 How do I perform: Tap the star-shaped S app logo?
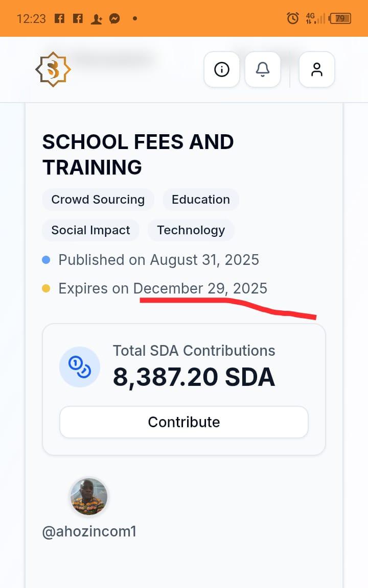click(53, 69)
